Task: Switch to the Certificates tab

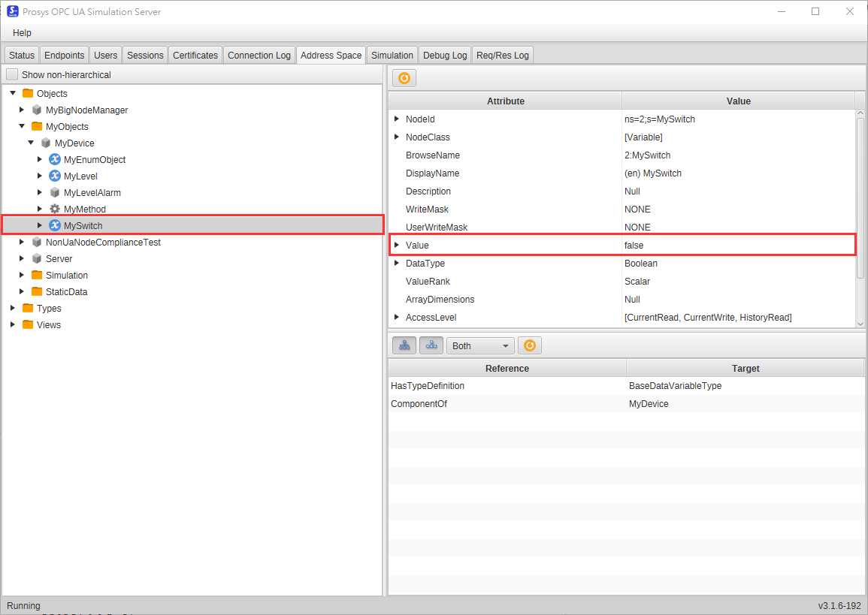Action: (x=195, y=56)
